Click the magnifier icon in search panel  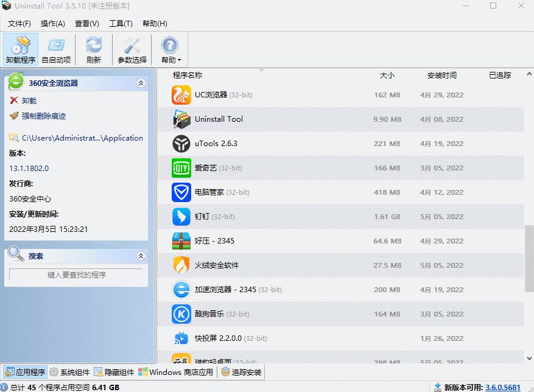point(16,254)
